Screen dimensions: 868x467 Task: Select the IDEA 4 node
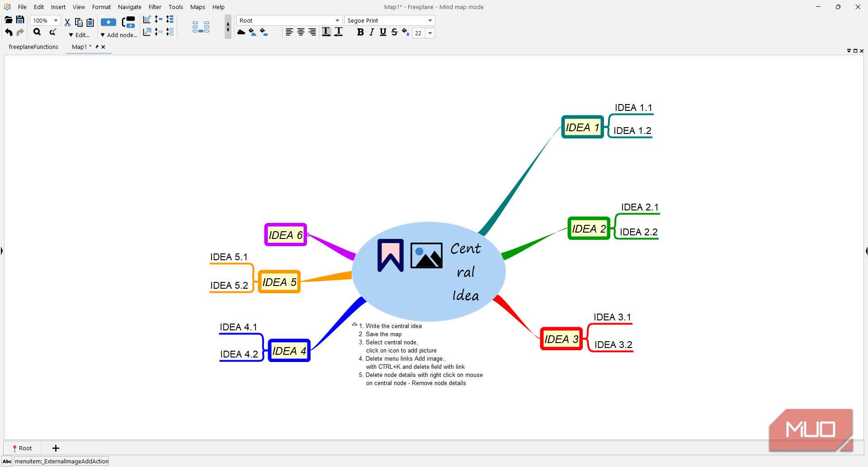[x=289, y=351]
